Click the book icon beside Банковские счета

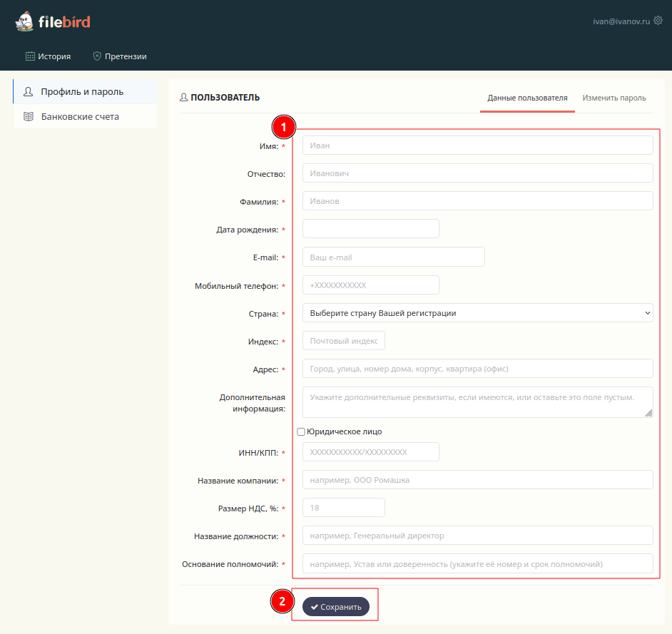[x=29, y=116]
